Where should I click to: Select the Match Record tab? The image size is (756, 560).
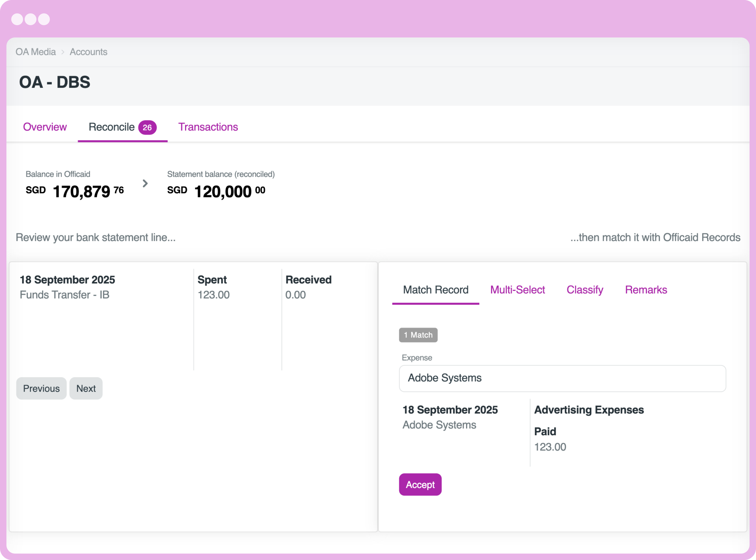pos(436,290)
